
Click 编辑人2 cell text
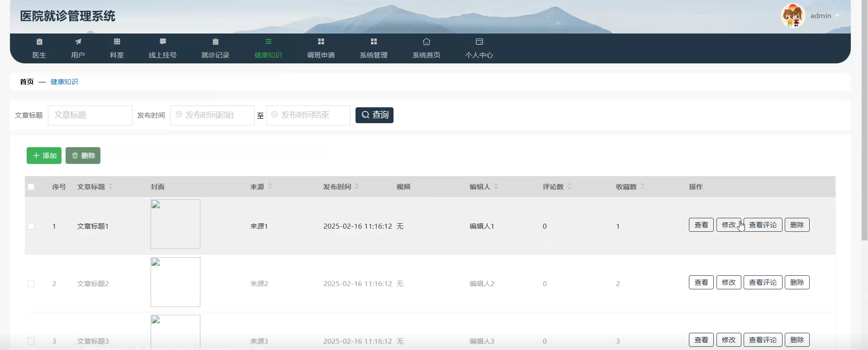click(x=482, y=283)
